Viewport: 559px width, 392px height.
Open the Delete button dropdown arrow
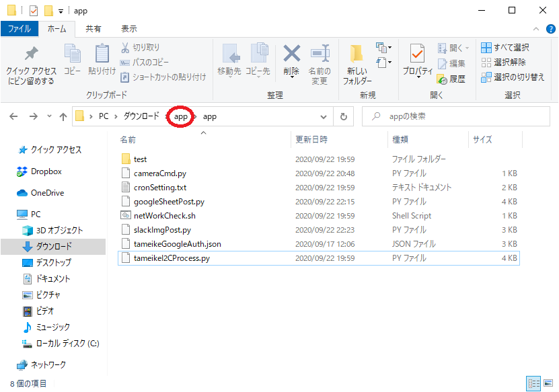291,77
